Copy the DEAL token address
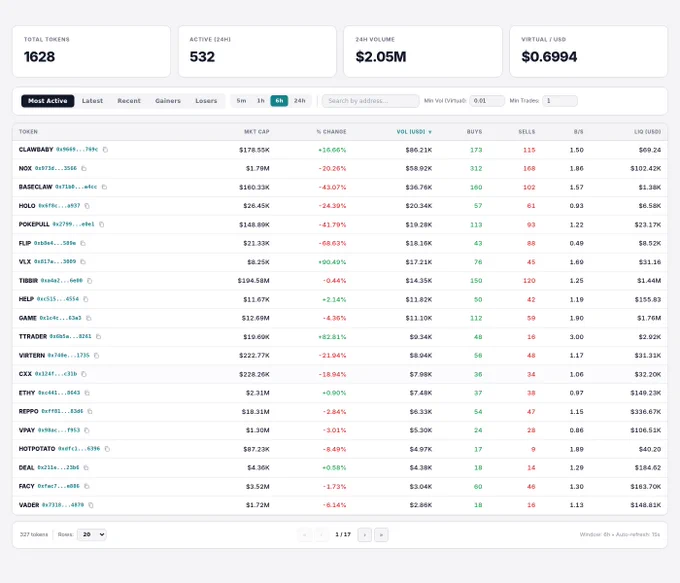The height and width of the screenshot is (583, 680). [x=86, y=468]
